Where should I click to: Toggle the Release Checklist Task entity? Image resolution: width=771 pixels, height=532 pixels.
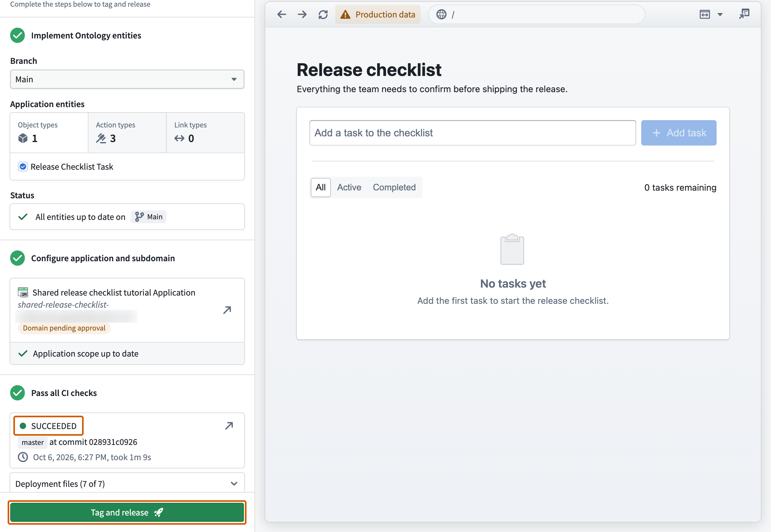point(23,167)
